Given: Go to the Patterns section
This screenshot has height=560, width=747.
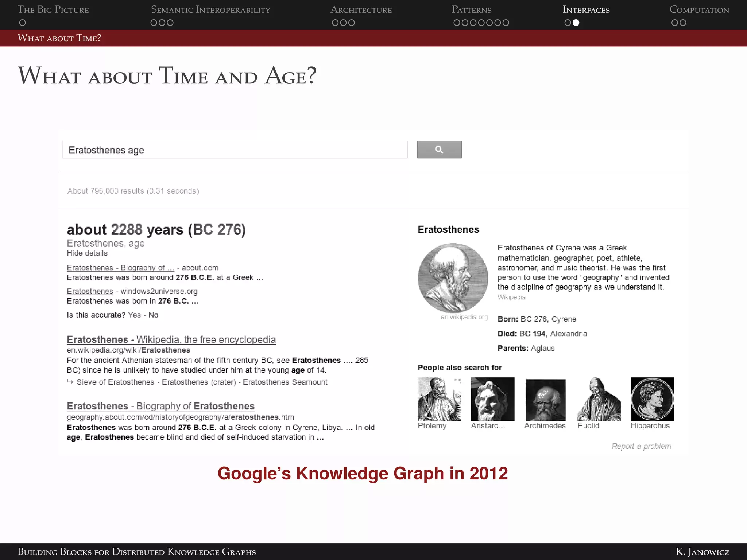Looking at the screenshot, I should coord(472,10).
